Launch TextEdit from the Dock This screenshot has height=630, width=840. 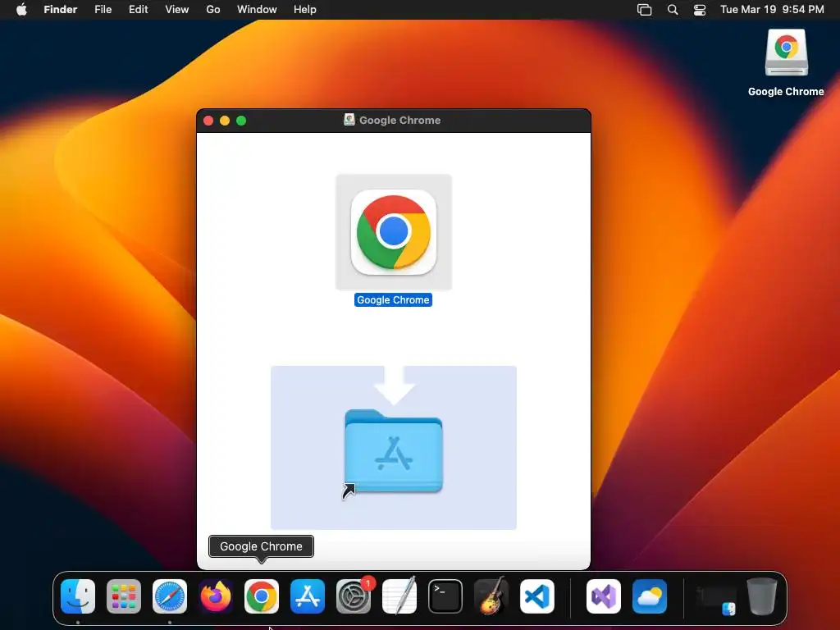pos(399,596)
